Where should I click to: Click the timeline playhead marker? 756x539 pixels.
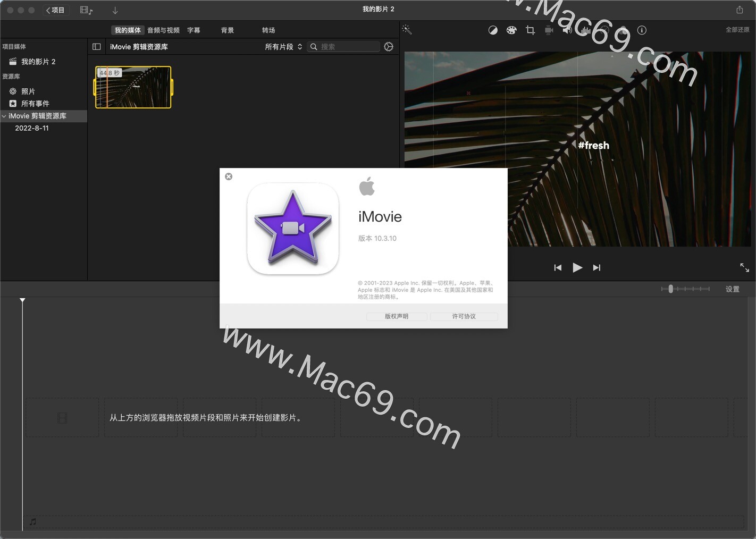(x=22, y=300)
